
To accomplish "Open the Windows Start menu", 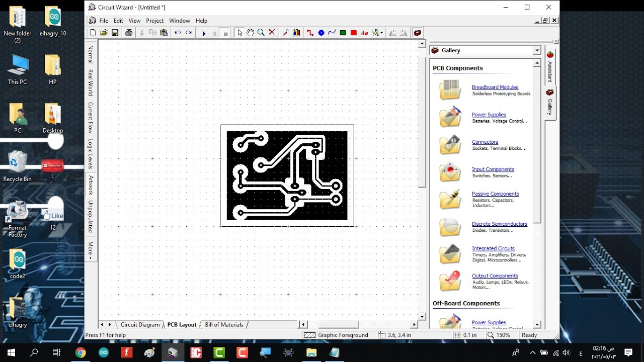I will (x=11, y=352).
